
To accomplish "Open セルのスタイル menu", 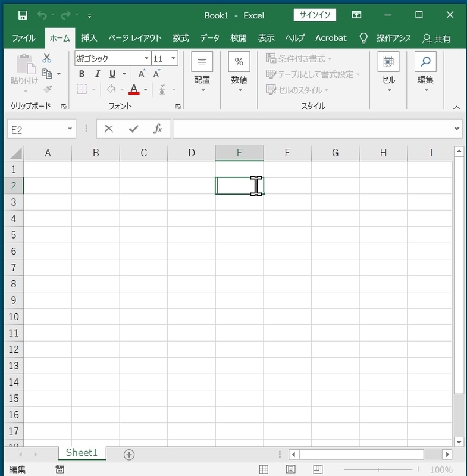I will click(297, 90).
